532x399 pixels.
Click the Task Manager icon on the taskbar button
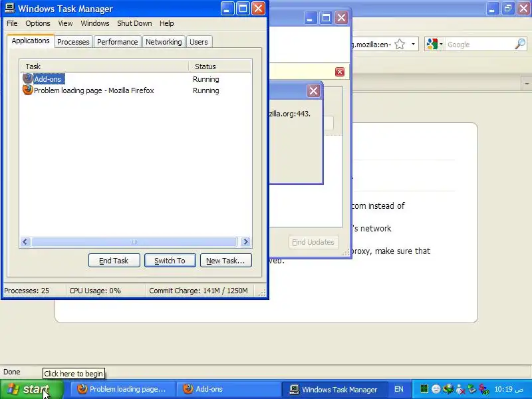point(294,389)
